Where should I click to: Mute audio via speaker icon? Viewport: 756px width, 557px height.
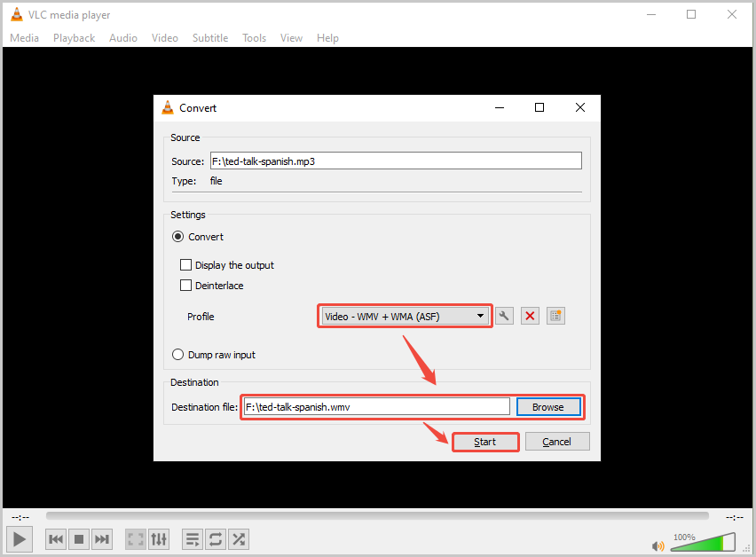point(658,546)
